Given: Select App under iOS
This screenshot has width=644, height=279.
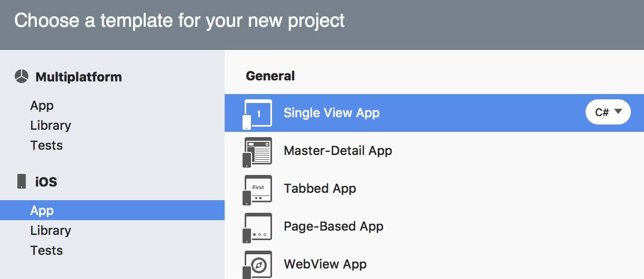Looking at the screenshot, I should coord(42,211).
